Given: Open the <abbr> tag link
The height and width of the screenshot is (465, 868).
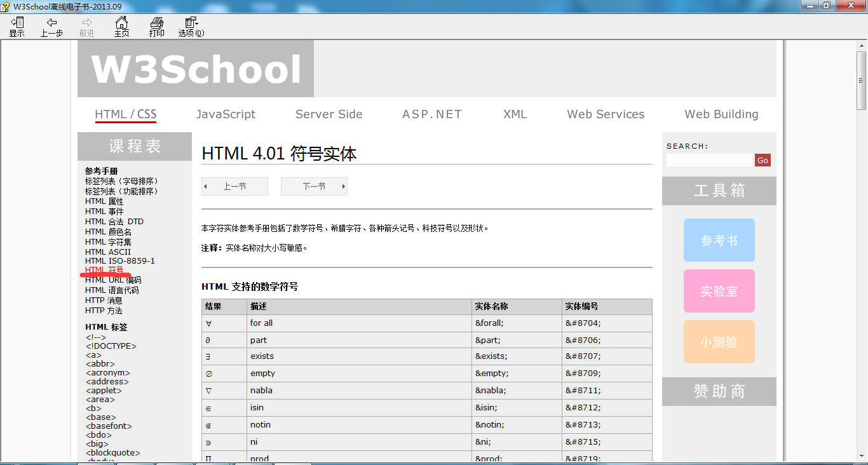Looking at the screenshot, I should pyautogui.click(x=100, y=364).
